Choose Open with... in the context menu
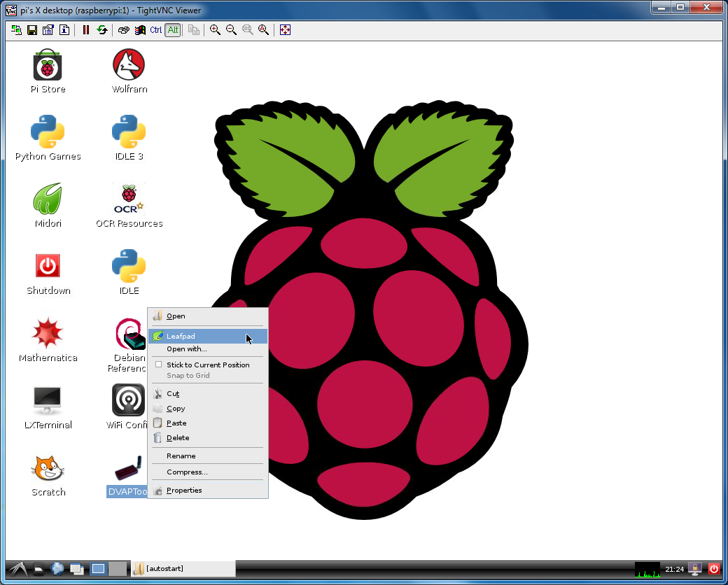Image resolution: width=728 pixels, height=585 pixels. (x=207, y=349)
